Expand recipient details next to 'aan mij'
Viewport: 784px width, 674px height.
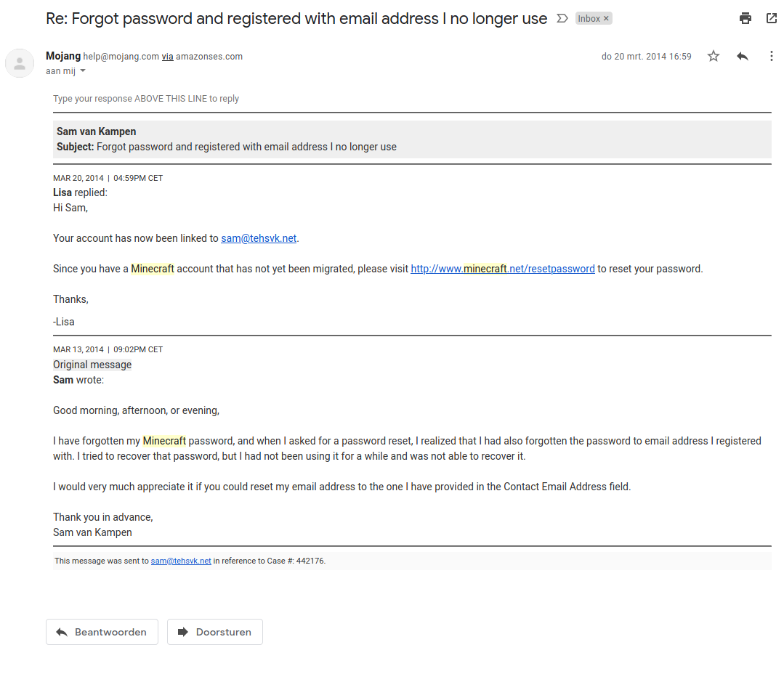(83, 71)
